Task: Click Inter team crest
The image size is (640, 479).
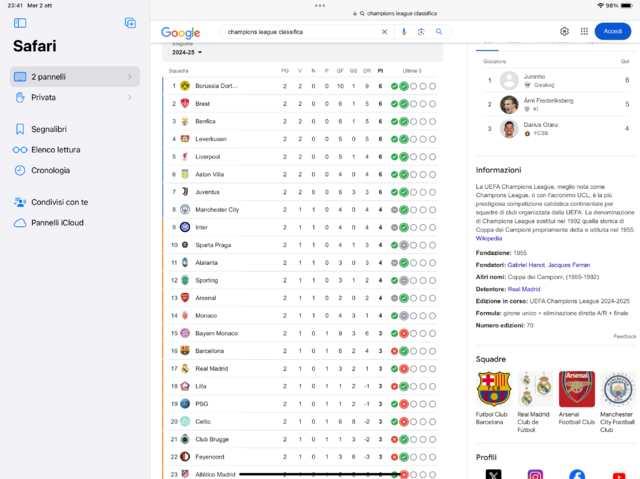Action: pyautogui.click(x=185, y=227)
